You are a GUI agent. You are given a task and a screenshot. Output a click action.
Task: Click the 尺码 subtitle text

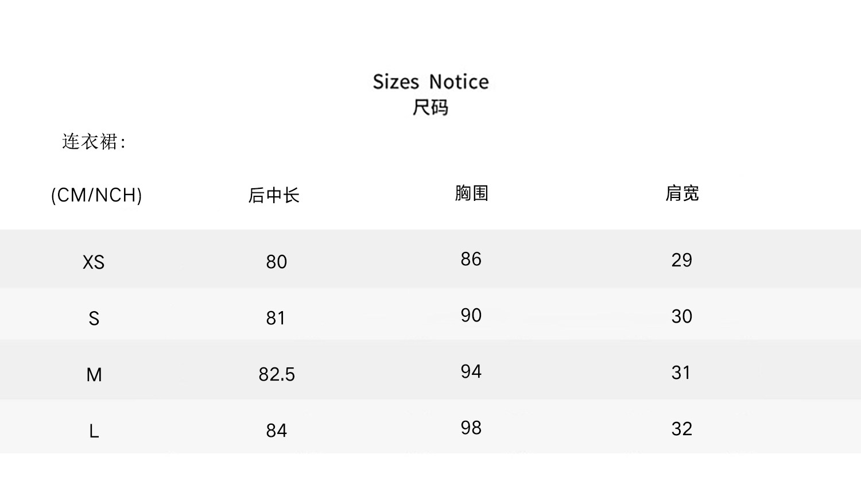[x=430, y=107]
